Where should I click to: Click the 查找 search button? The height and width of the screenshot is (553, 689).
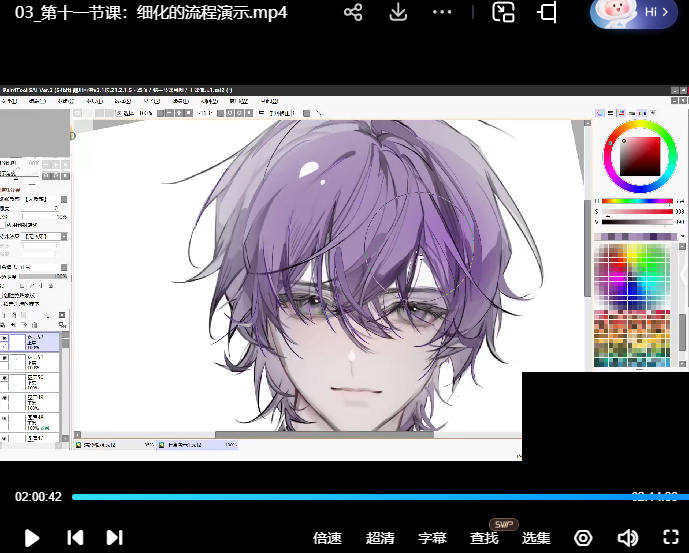484,538
